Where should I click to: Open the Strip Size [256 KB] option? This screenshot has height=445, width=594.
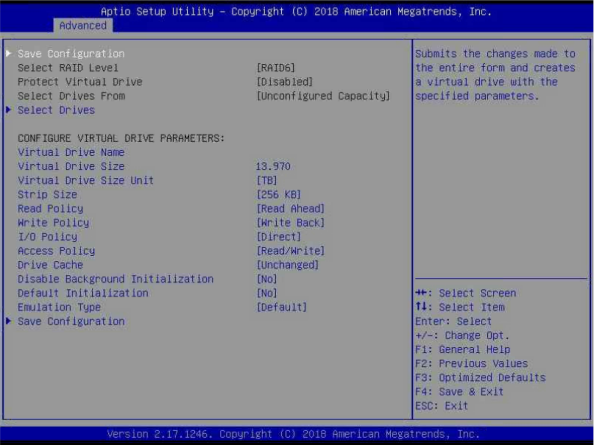(x=279, y=195)
